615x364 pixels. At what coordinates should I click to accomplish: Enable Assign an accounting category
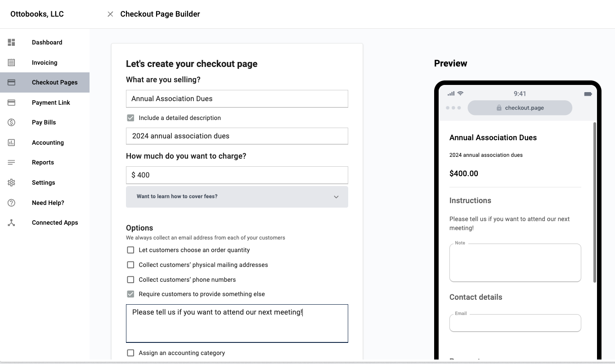click(x=130, y=353)
